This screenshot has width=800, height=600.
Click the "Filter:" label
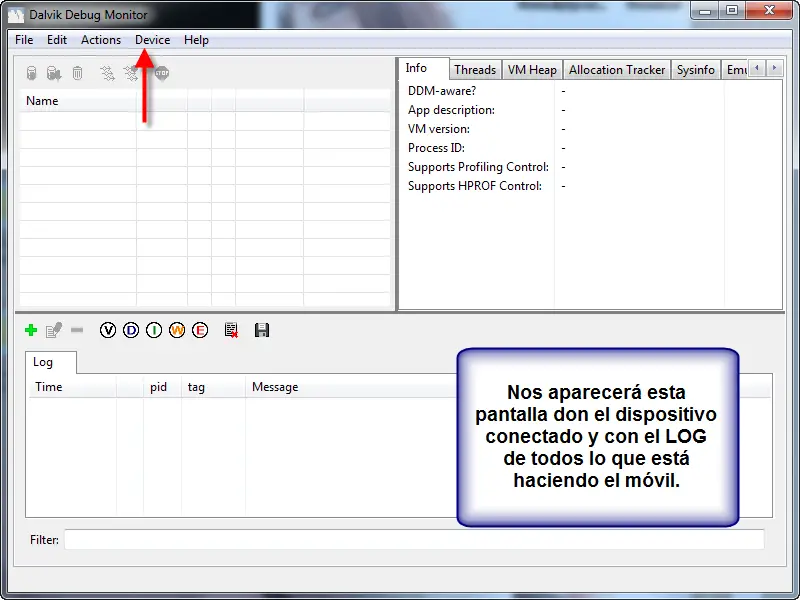(44, 539)
